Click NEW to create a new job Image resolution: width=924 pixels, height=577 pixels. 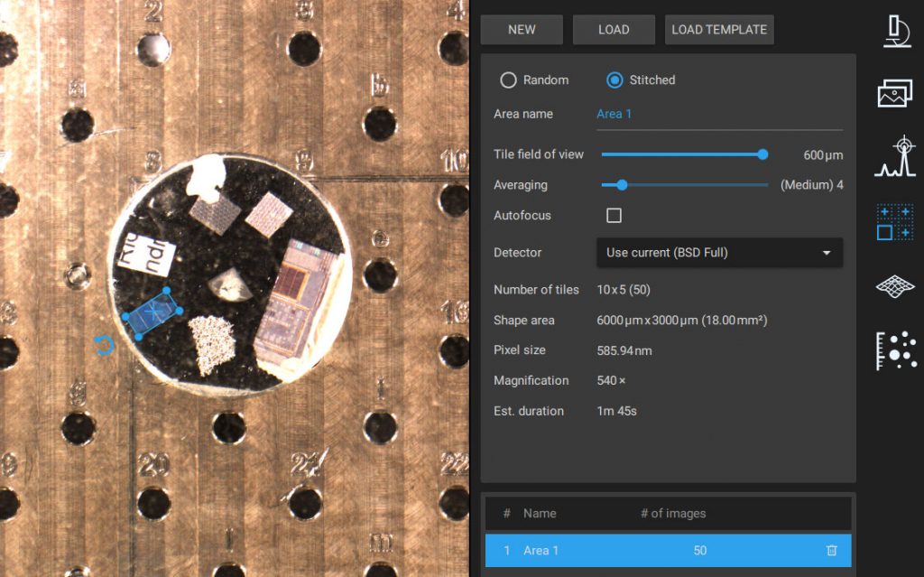521,29
